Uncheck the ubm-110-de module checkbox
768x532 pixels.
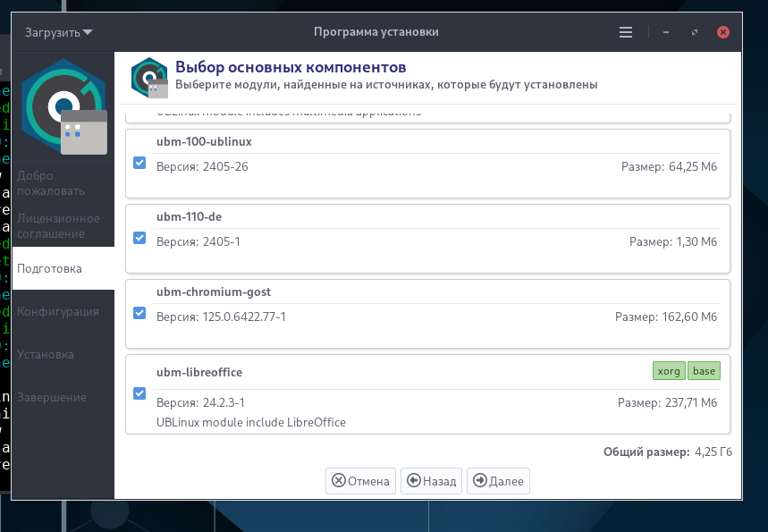[x=139, y=238]
